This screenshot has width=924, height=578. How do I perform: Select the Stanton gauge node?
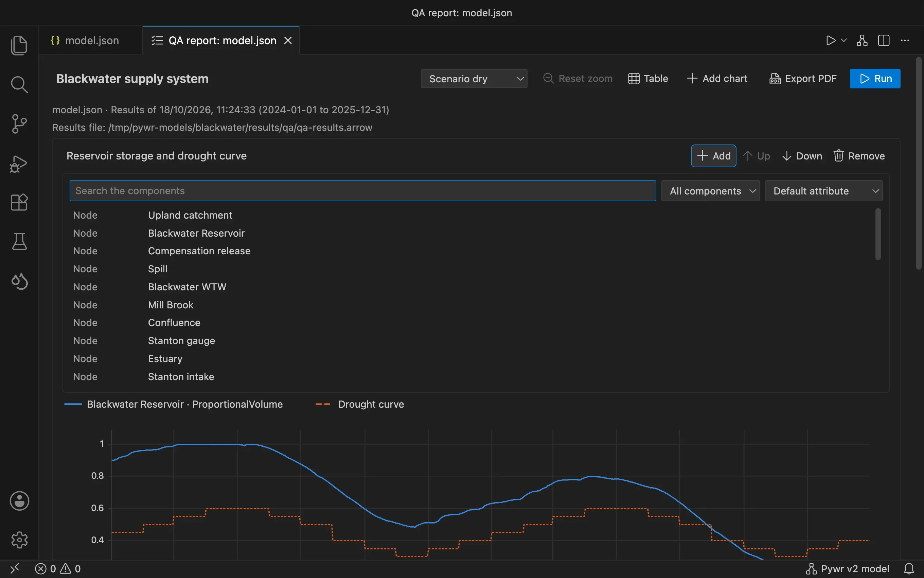(472, 341)
